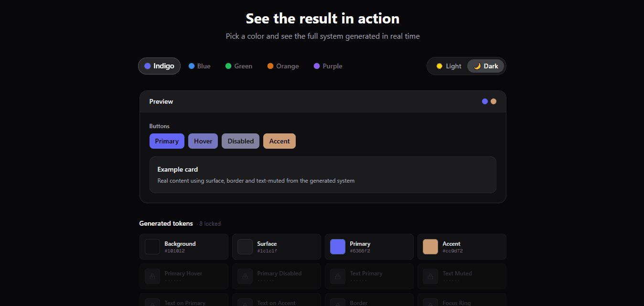644x306 pixels.
Task: Click the sun icon beside Light
Action: 439,66
